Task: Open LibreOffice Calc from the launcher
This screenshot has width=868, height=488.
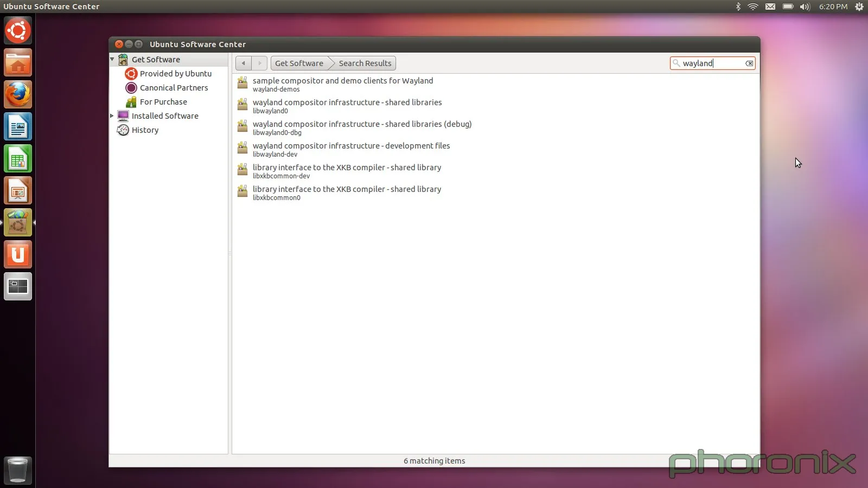Action: click(x=18, y=158)
